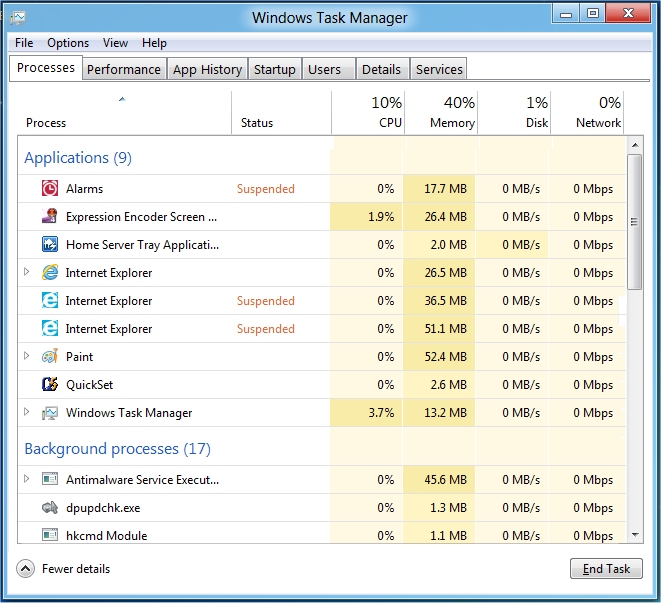Sort by the Network column header
This screenshot has width=661, height=603.
[x=587, y=113]
